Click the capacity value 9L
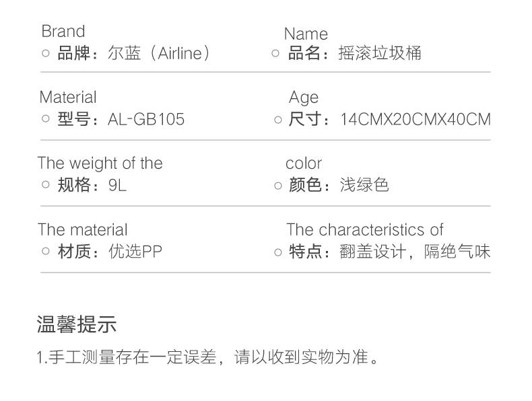This screenshot has height=401, width=532. coord(117,185)
